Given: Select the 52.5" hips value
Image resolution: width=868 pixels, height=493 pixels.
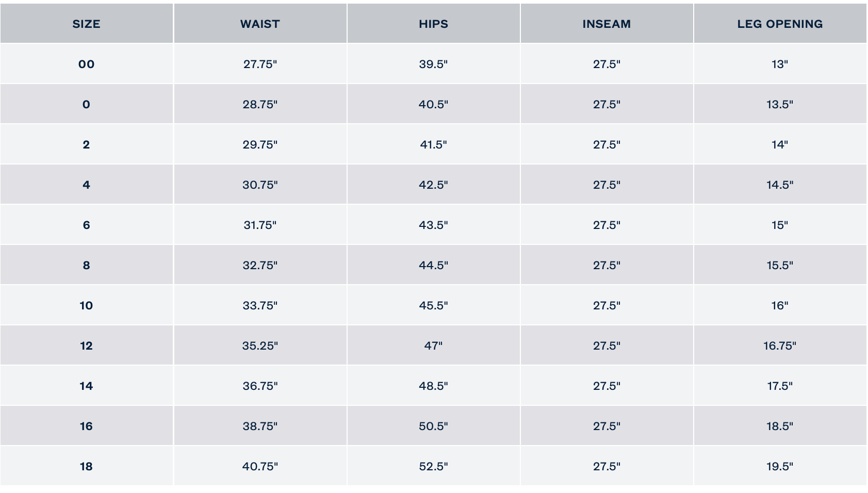Looking at the screenshot, I should pyautogui.click(x=433, y=466).
